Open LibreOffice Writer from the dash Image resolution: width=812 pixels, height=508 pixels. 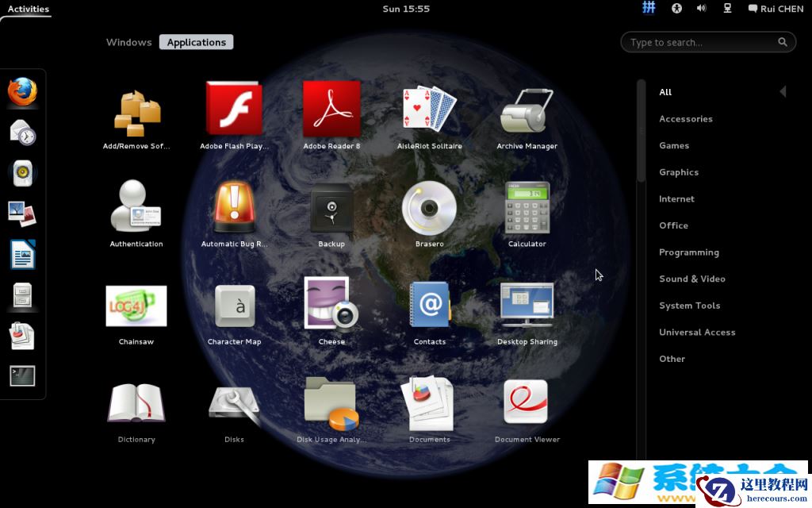(x=21, y=254)
